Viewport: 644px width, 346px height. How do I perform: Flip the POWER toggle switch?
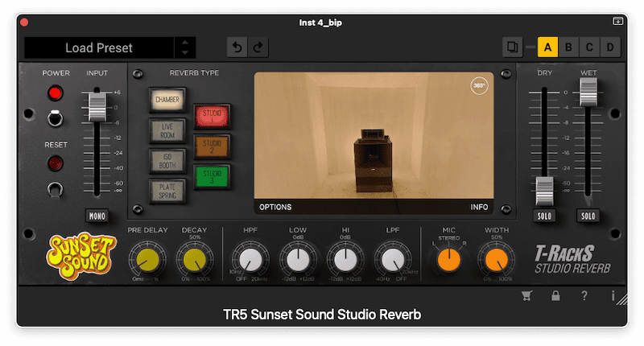point(55,118)
